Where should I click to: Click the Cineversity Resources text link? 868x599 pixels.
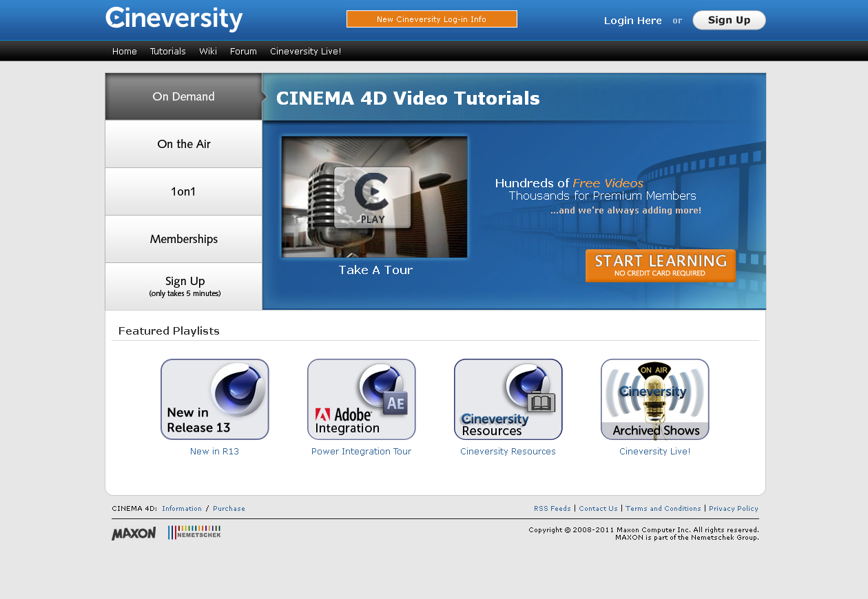point(508,452)
